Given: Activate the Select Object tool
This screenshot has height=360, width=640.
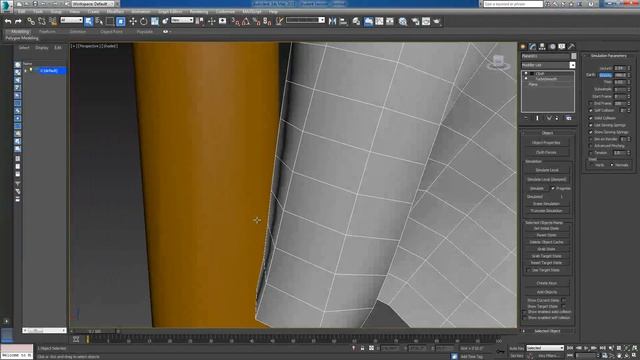Looking at the screenshot, I should pyautogui.click(x=89, y=21).
